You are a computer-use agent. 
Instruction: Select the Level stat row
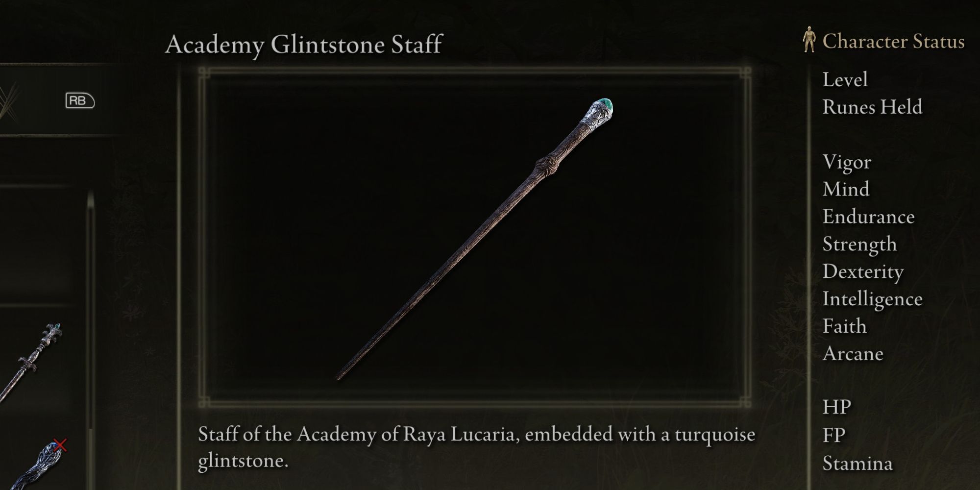(845, 79)
